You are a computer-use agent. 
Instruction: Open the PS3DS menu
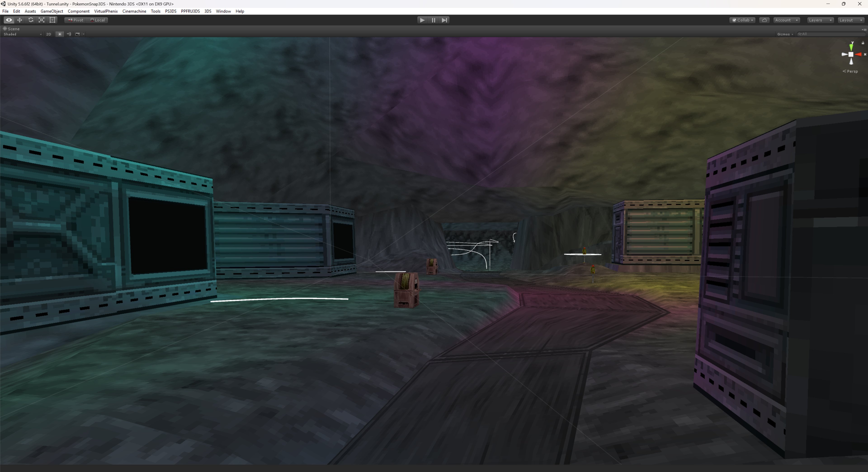[170, 11]
